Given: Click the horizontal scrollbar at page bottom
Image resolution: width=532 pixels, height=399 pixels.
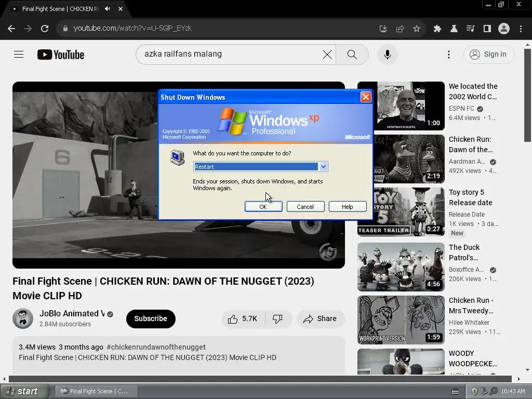Looking at the screenshot, I should pyautogui.click(x=260, y=379).
